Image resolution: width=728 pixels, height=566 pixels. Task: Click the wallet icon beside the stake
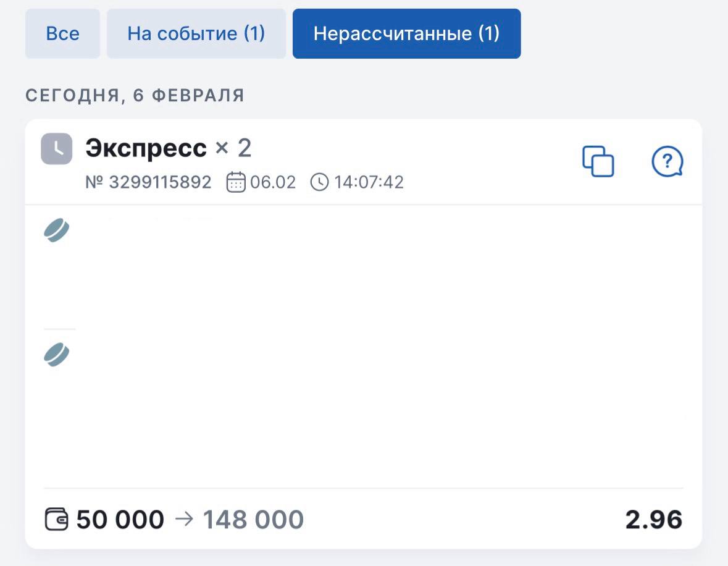point(56,519)
